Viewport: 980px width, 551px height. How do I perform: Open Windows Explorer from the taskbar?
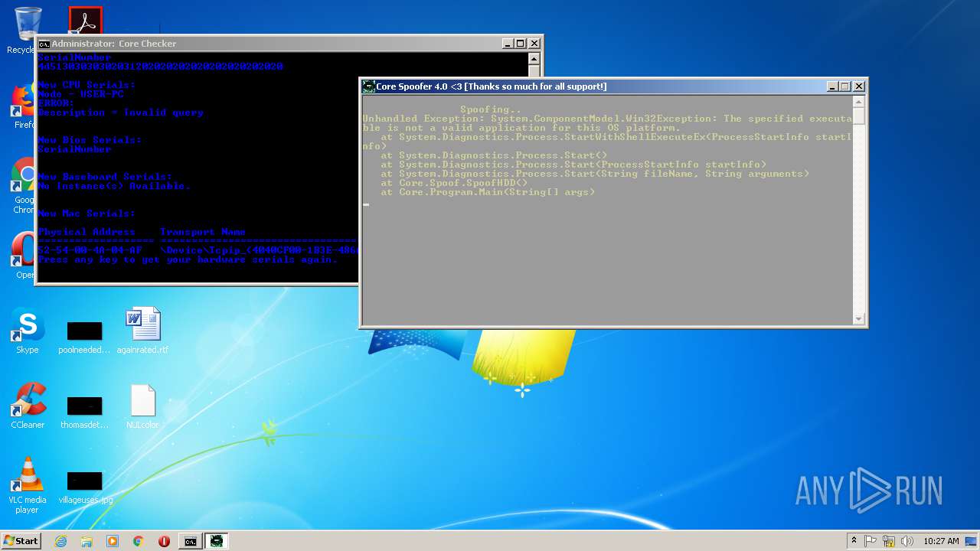[x=87, y=541]
